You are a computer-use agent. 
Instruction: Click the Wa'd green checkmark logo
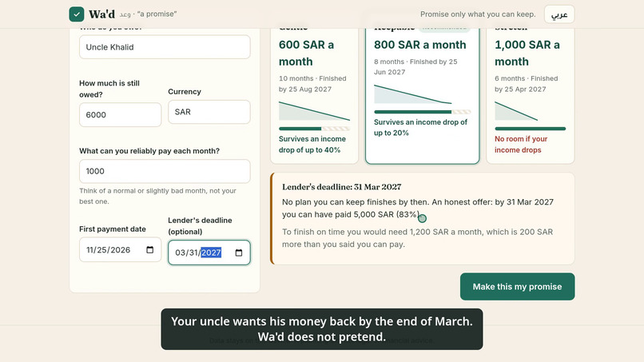77,14
